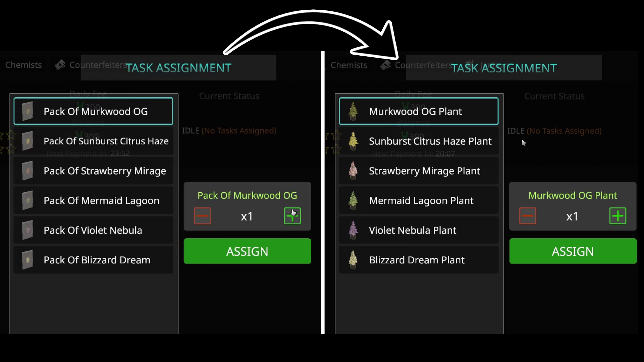This screenshot has width=644, height=362.
Task: Click the right TASK ASSIGNMENT heading
Action: [x=504, y=68]
